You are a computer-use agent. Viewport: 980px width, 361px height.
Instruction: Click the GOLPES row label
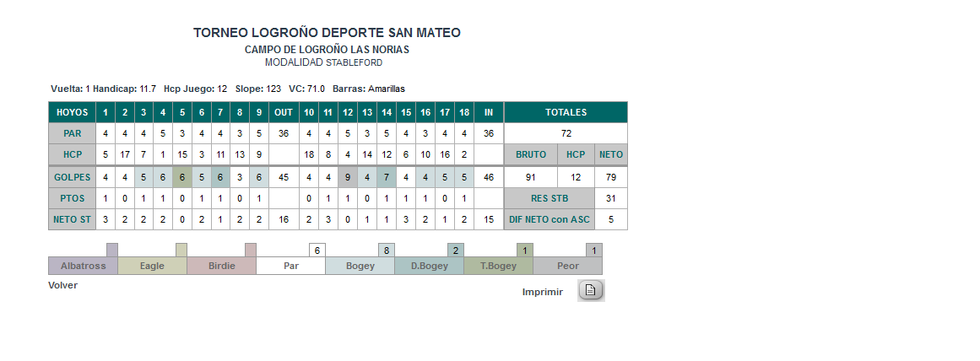(x=73, y=177)
